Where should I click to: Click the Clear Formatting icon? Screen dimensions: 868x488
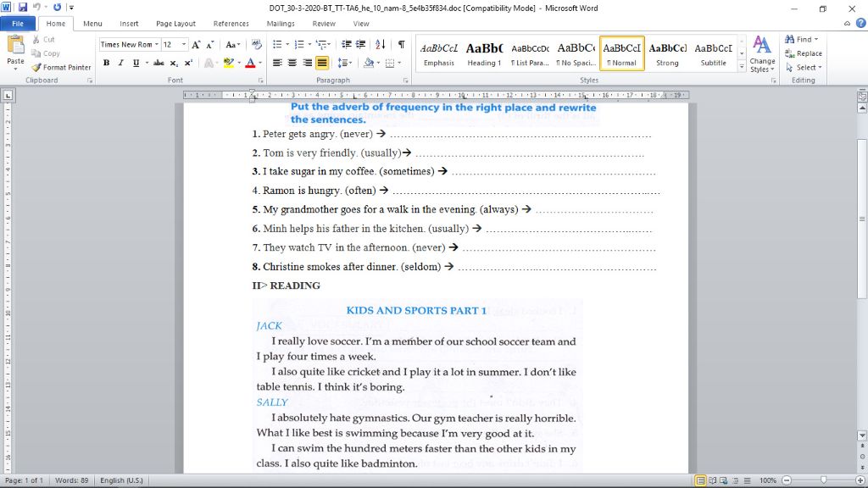point(256,44)
